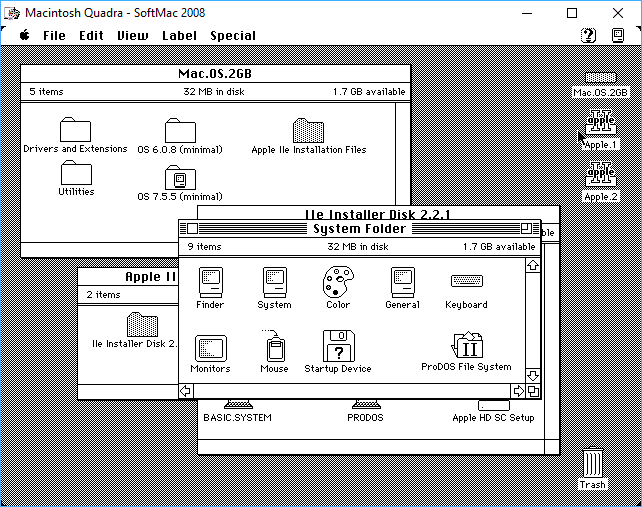
Task: Select the Apple.1 desktop volume icon
Action: [x=601, y=122]
